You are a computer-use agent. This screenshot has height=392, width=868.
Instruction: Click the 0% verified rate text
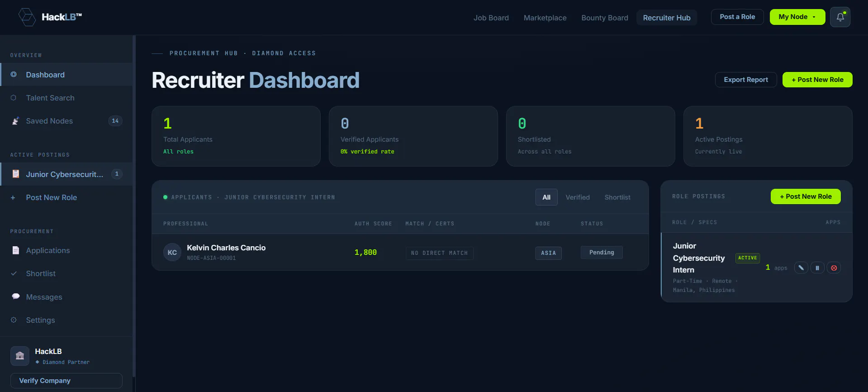367,152
